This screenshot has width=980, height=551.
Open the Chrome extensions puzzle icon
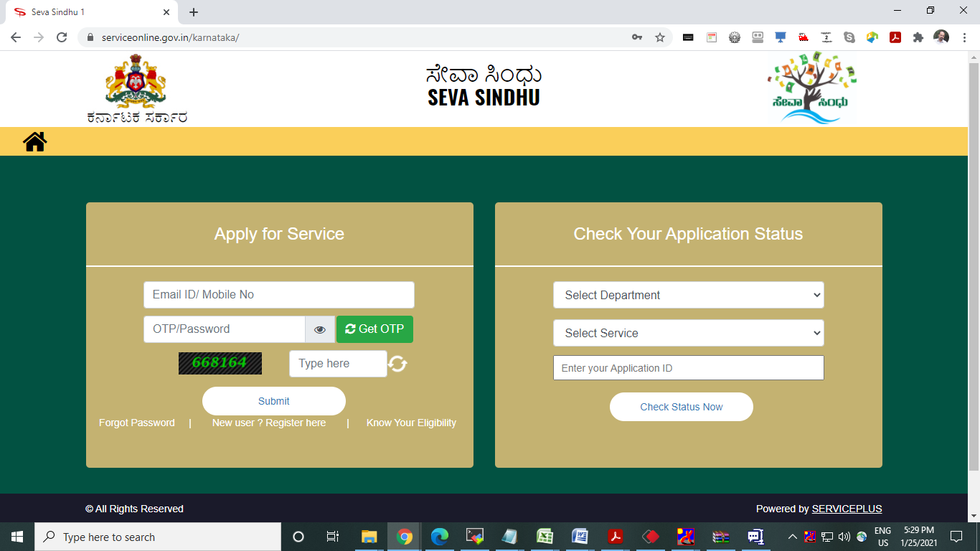tap(918, 37)
